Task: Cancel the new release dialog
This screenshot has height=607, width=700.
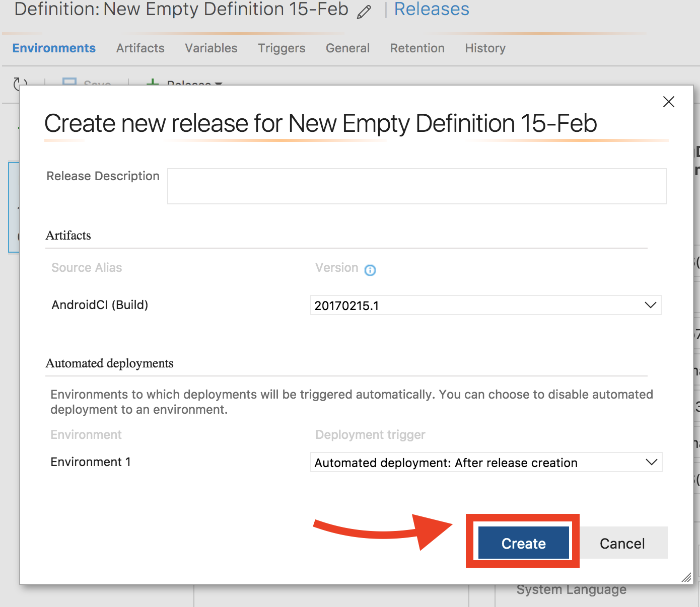Action: (x=622, y=543)
